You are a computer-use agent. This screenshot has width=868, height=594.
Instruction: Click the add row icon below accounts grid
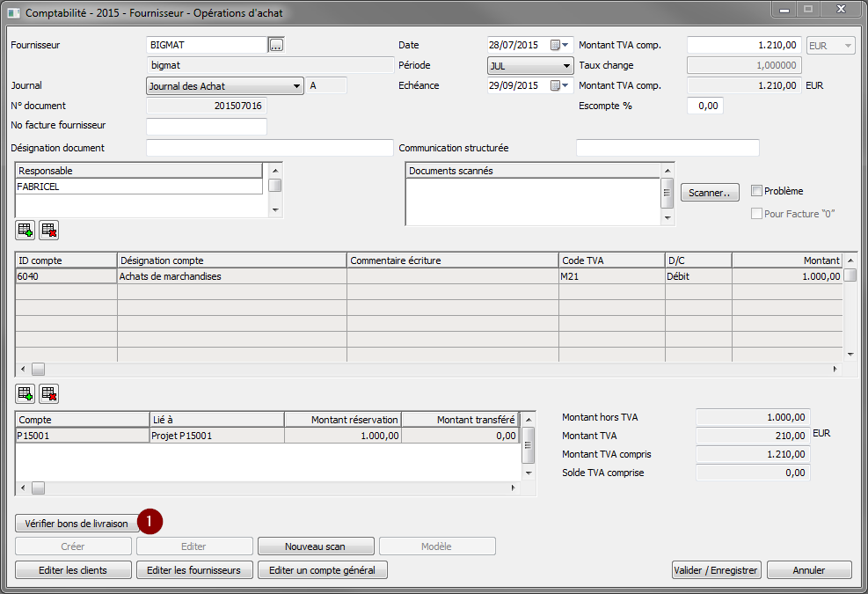point(25,393)
